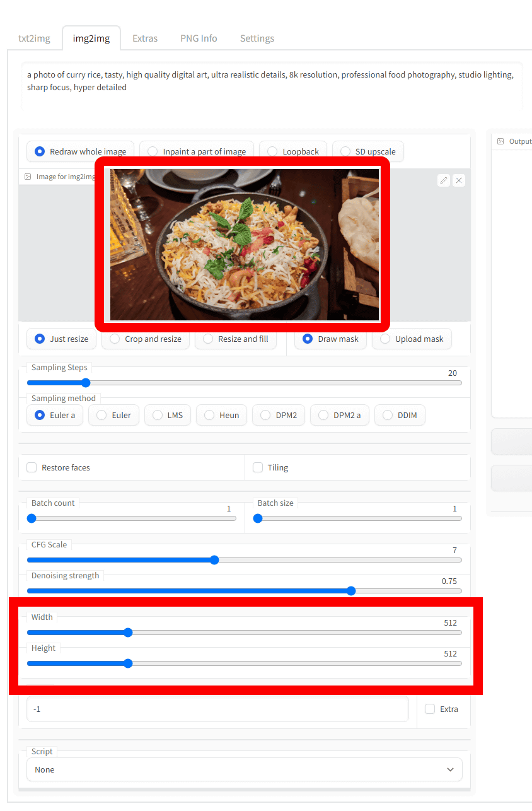Click the Sampling Steps value 20
Viewport: 532px width, 811px height.
click(452, 373)
